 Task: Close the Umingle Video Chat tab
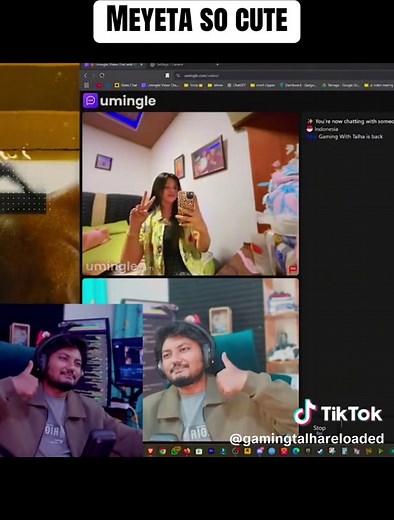point(141,65)
